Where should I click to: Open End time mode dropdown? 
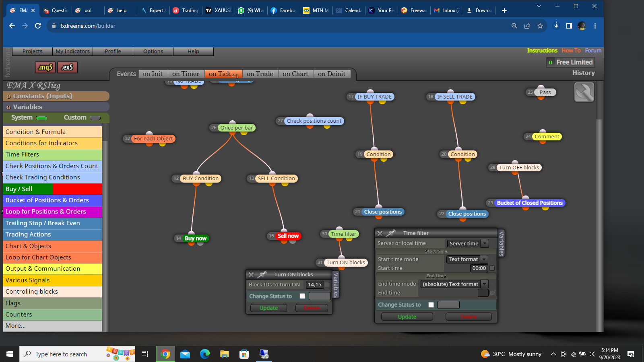[x=454, y=284]
